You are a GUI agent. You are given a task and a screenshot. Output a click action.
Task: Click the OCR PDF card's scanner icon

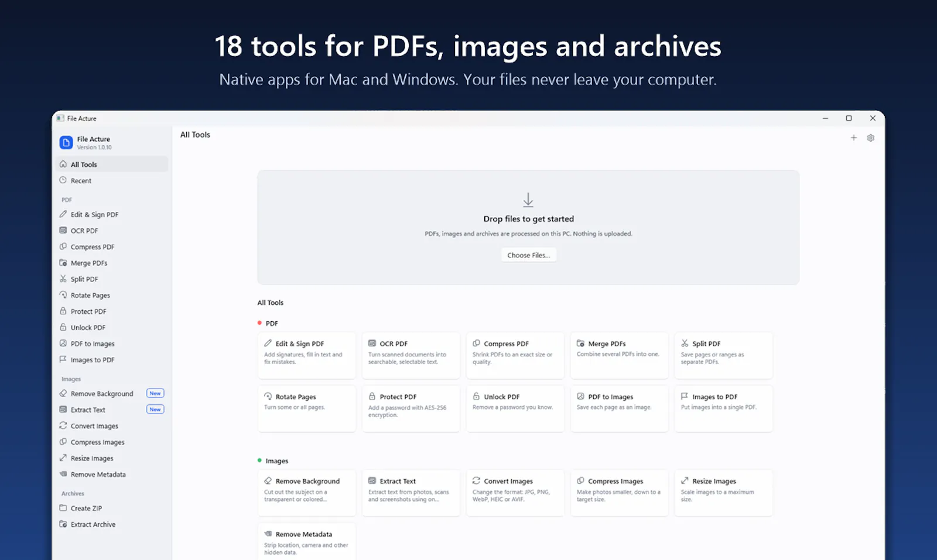pos(372,343)
